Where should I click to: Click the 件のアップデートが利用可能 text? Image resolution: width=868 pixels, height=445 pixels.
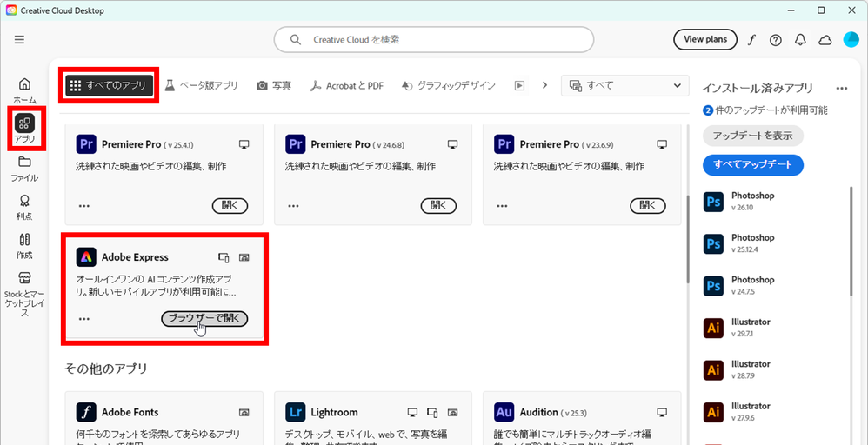[771, 110]
